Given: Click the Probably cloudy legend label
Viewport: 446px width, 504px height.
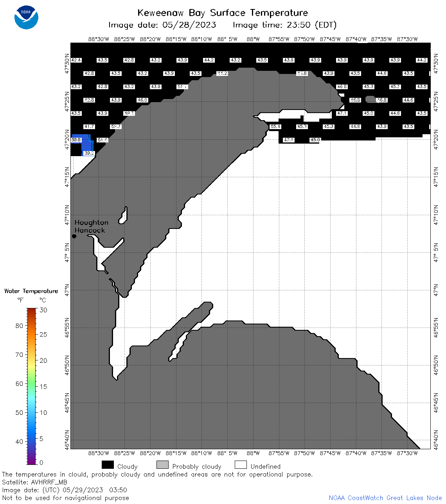Looking at the screenshot, I should [197, 466].
